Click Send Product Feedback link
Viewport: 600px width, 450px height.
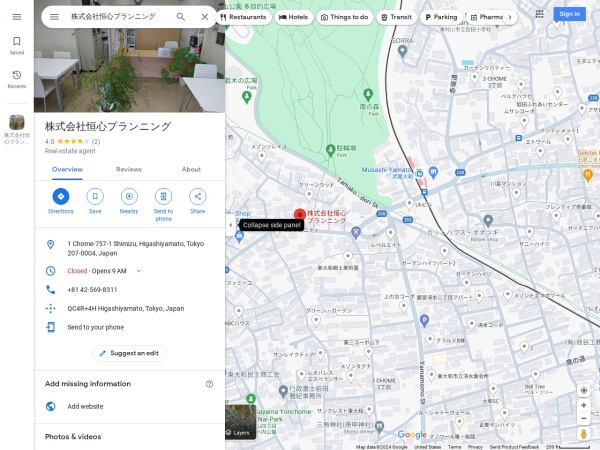514,447
